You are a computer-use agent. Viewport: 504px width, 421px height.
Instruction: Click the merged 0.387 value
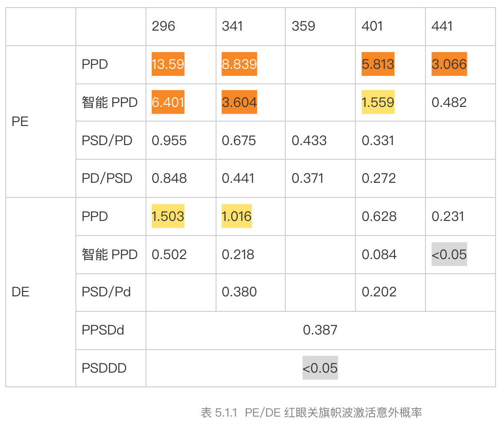click(x=320, y=330)
